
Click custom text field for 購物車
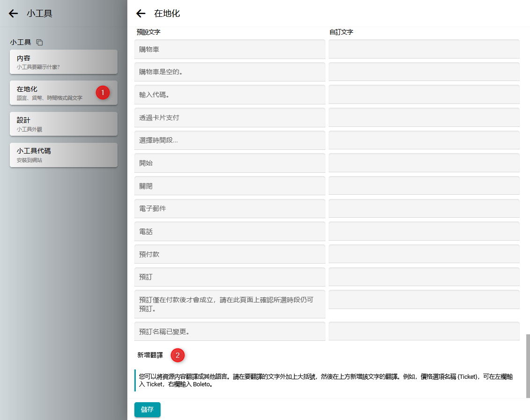pos(424,49)
